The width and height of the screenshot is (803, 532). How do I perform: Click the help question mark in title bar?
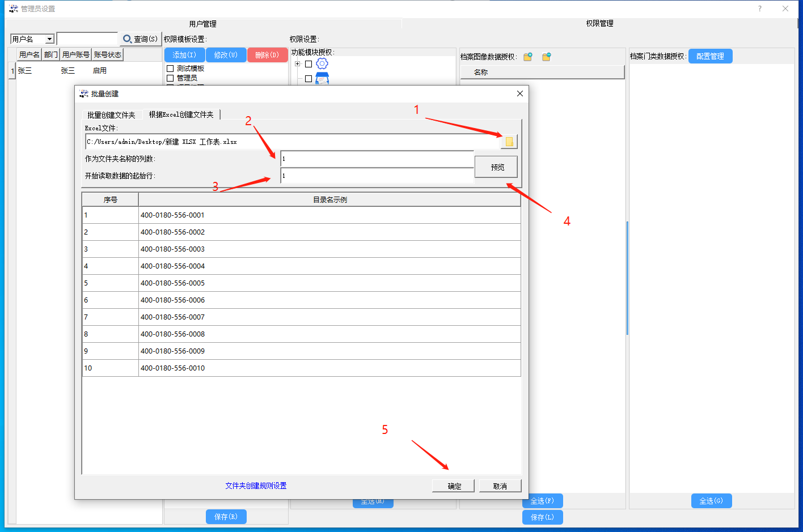pyautogui.click(x=759, y=8)
